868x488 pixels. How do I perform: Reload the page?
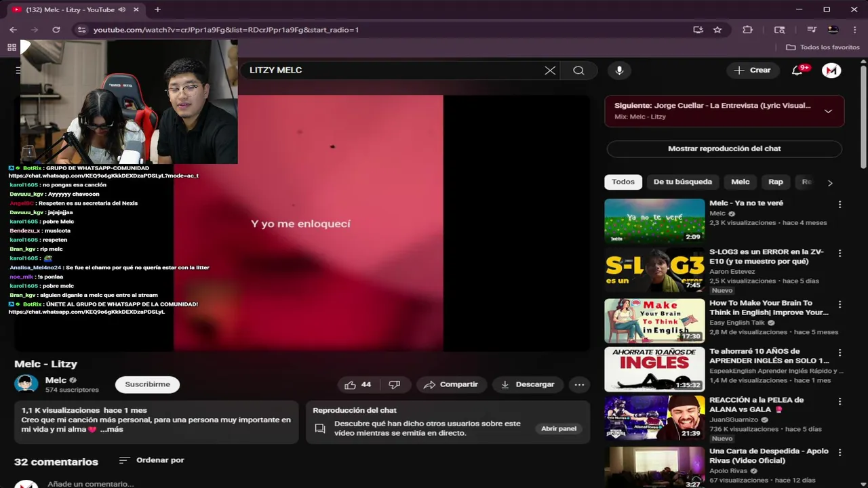pos(56,30)
